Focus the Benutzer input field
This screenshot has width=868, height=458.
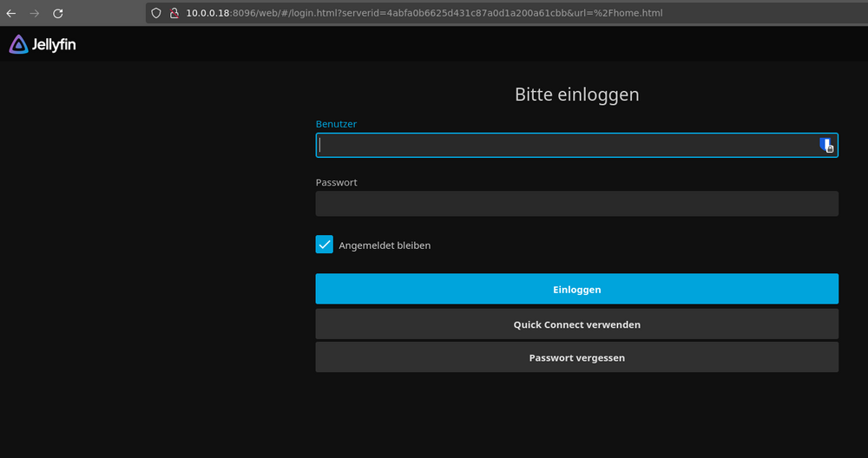[577, 146]
